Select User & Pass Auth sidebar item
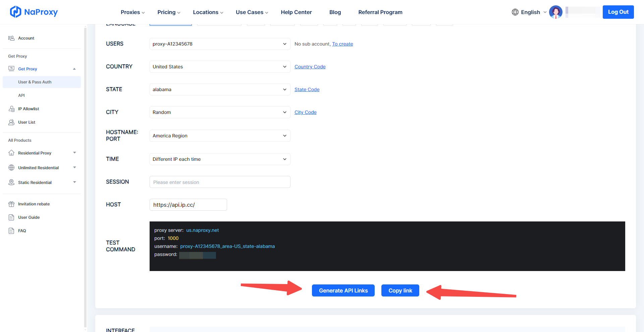 (x=35, y=82)
